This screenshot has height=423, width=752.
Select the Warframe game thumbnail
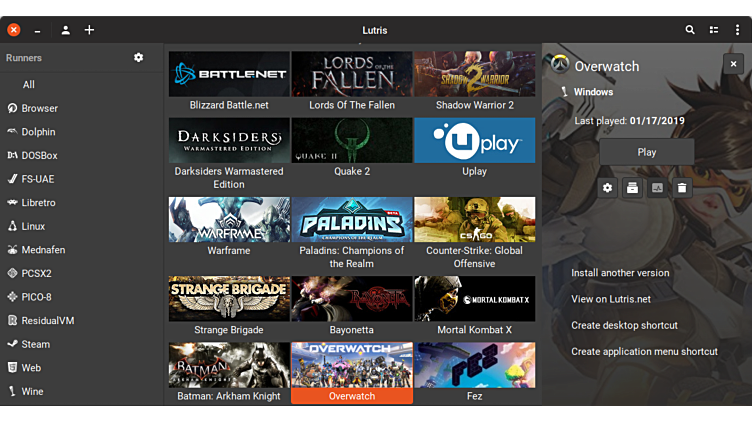229,220
